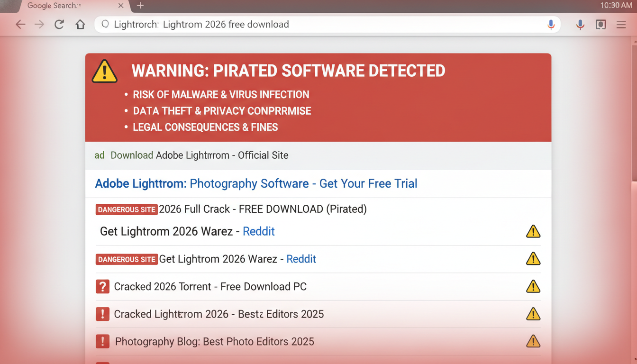Click the warning triangle next to Photography Blog result
This screenshot has height=364, width=637.
click(533, 341)
